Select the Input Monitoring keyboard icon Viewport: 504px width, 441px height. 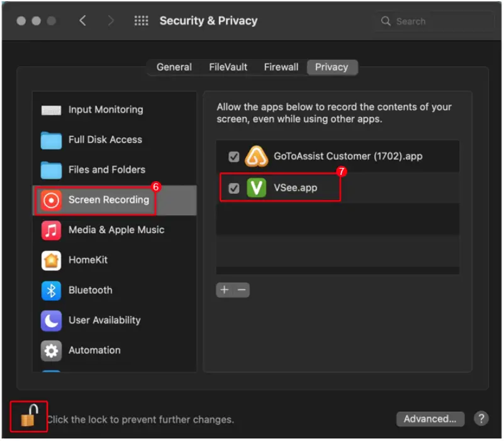tap(106, 109)
